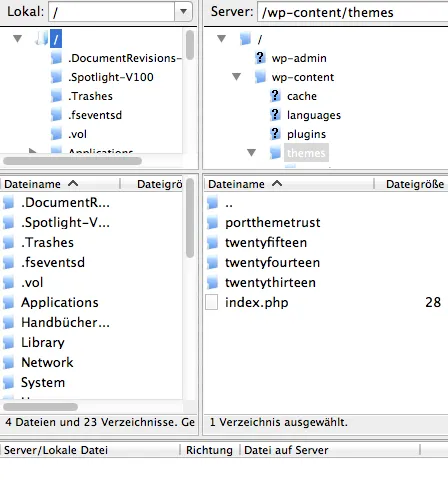Image resolution: width=448 pixels, height=492 pixels.
Task: Click the Datei auf Server column header
Action: point(286,450)
